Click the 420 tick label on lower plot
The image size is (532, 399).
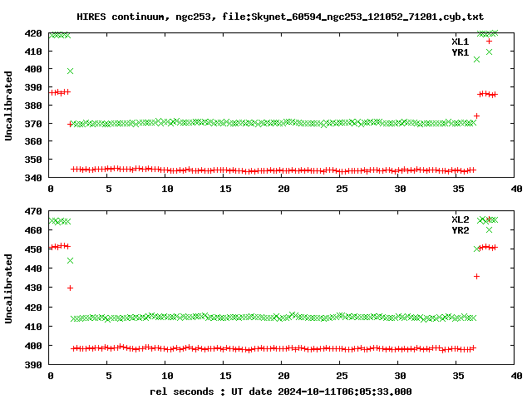pos(33,308)
